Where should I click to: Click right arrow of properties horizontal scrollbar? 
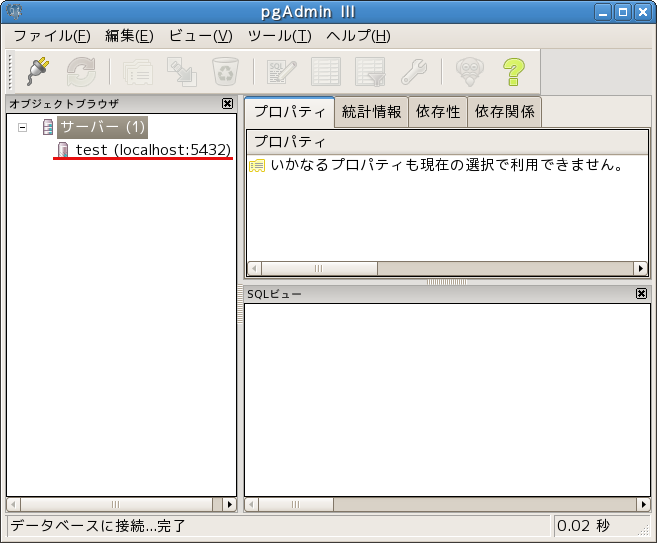point(640,268)
